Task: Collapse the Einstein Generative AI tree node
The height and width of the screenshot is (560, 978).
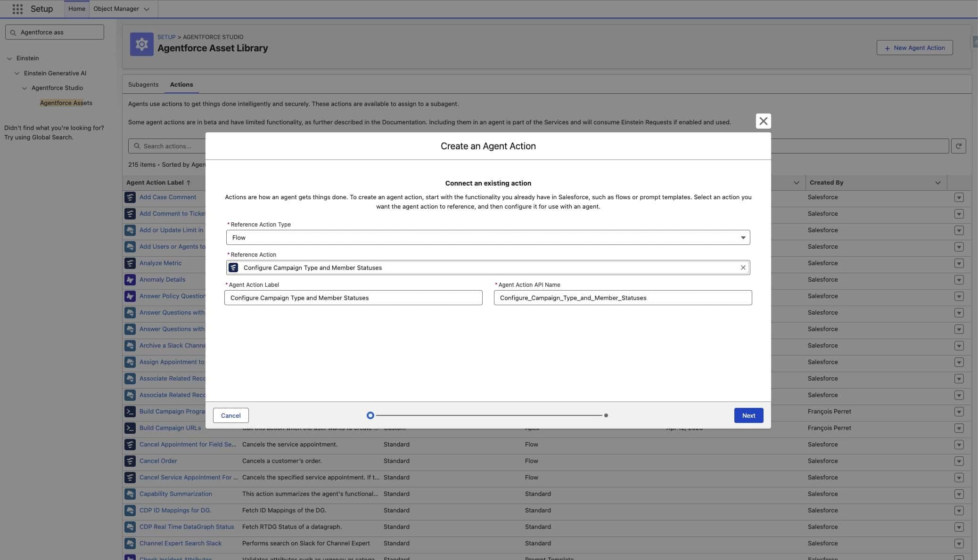Action: tap(17, 73)
